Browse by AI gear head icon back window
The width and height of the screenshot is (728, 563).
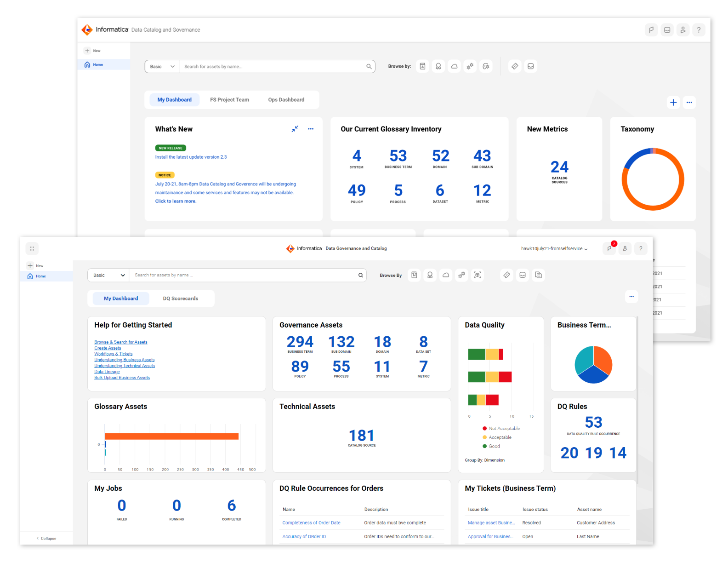pos(486,66)
